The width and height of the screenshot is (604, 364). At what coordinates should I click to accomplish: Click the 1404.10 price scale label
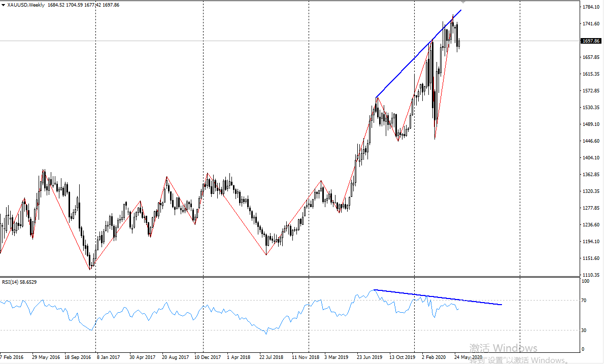pos(591,158)
